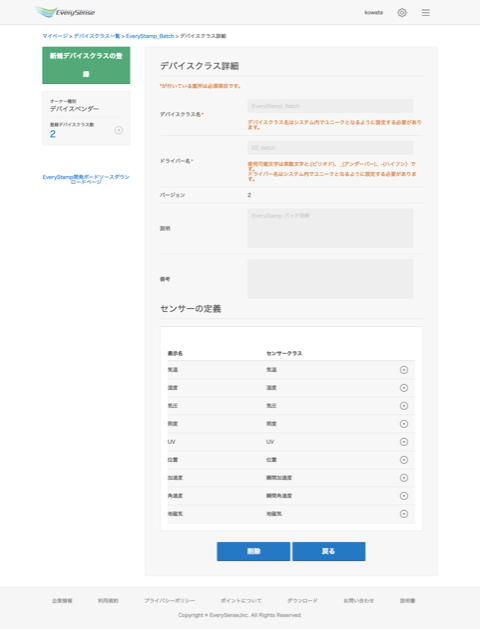The width and height of the screenshot is (480, 629).
Task: Open the arrow icon for the 地磁気 sensor row
Action: click(404, 514)
